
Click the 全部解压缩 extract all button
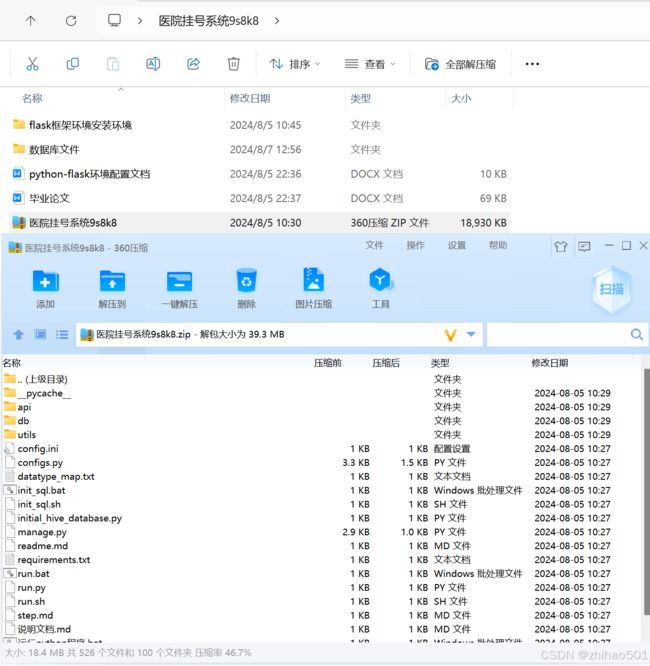click(460, 64)
